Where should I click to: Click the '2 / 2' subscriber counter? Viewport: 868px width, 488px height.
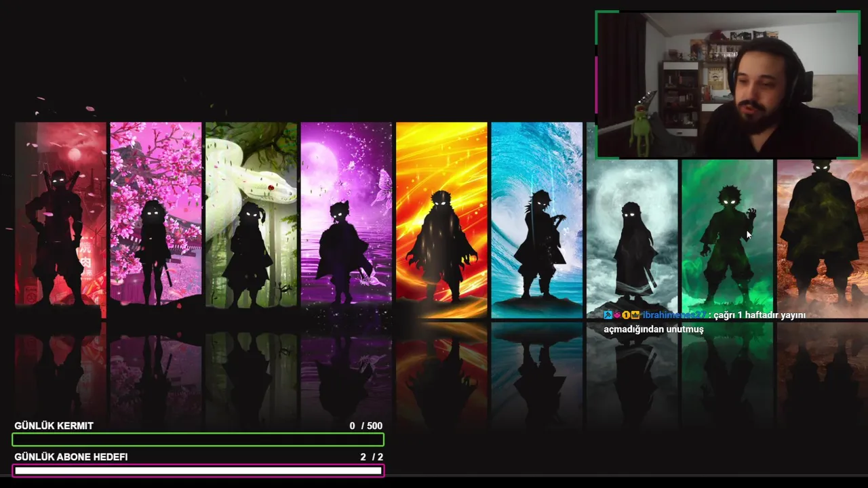372,457
